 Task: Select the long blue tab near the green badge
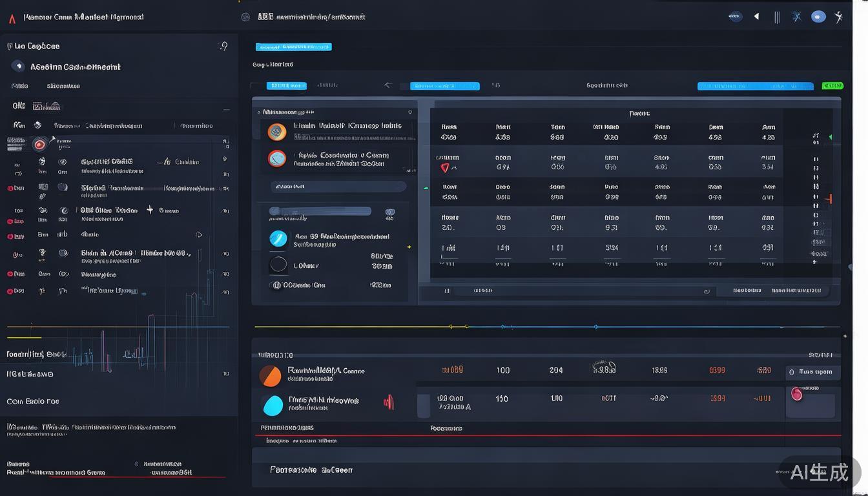click(755, 86)
